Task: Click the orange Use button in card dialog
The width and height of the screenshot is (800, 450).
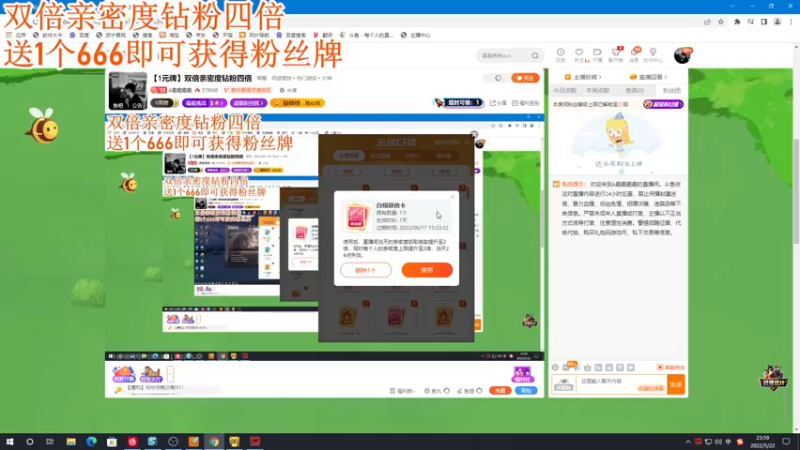Action: pos(427,270)
